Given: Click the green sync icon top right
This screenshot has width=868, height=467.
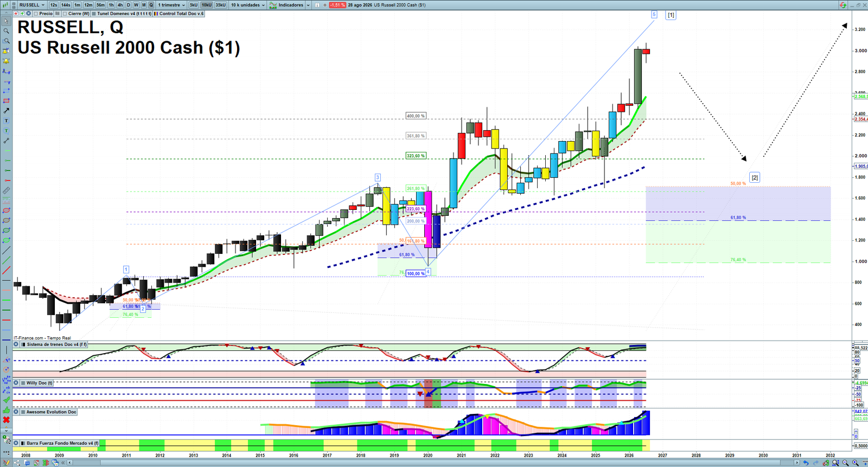Looking at the screenshot, I should point(843,5).
